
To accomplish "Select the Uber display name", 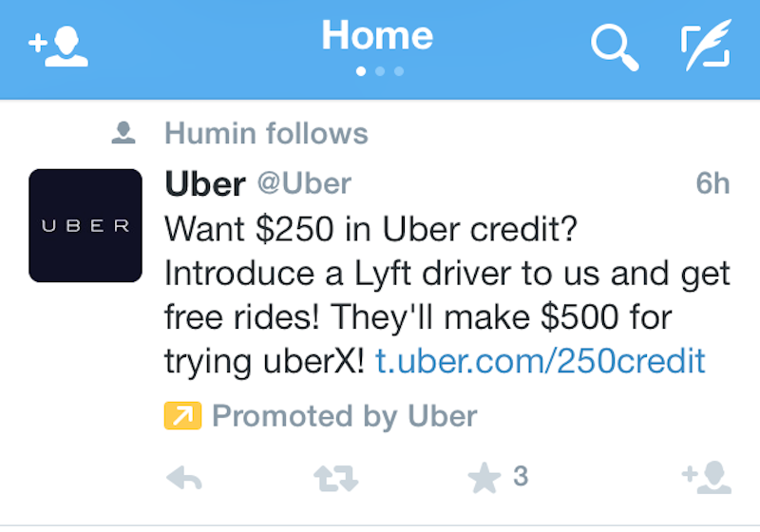I will click(205, 184).
